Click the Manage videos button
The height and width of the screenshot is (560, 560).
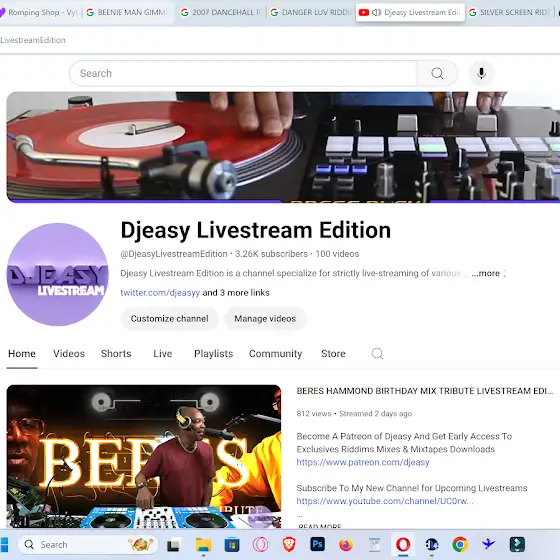pos(265,319)
